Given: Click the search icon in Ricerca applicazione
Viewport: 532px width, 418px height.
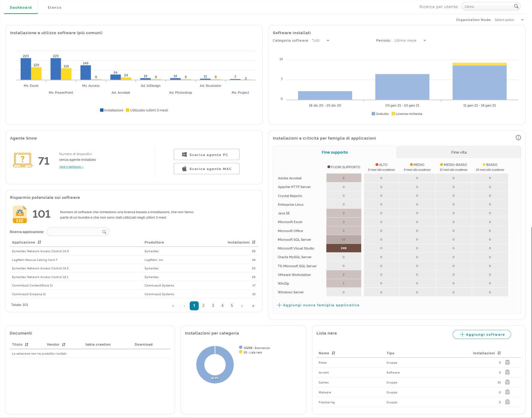Looking at the screenshot, I should [104, 232].
